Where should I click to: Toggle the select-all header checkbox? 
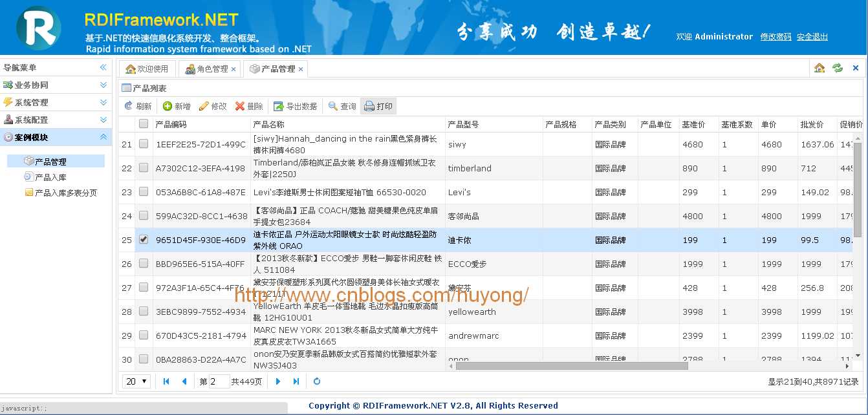[x=144, y=123]
